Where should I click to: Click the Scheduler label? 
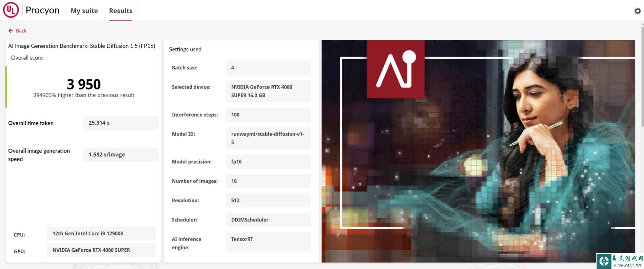185,220
